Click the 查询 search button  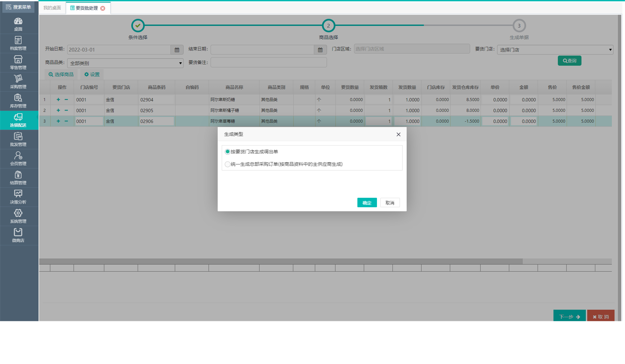pyautogui.click(x=569, y=61)
